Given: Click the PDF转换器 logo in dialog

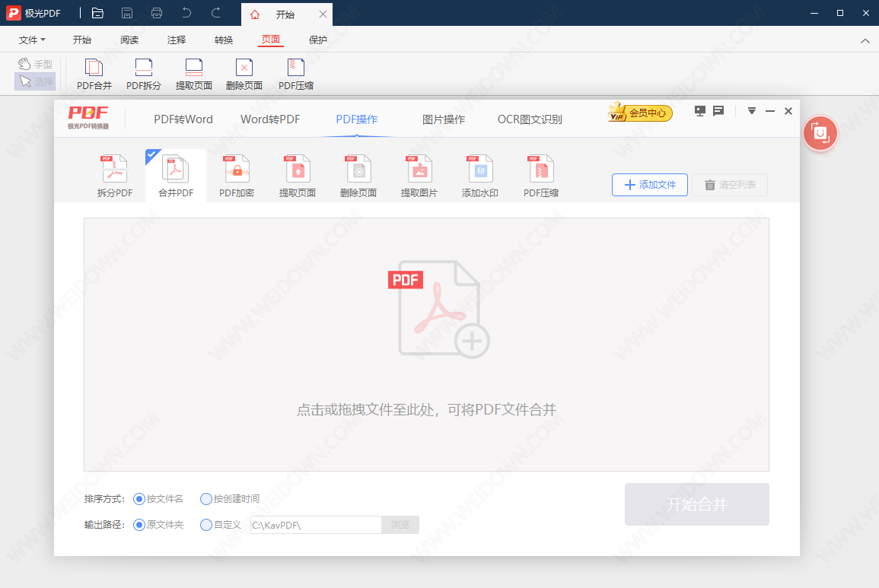Looking at the screenshot, I should coord(88,118).
